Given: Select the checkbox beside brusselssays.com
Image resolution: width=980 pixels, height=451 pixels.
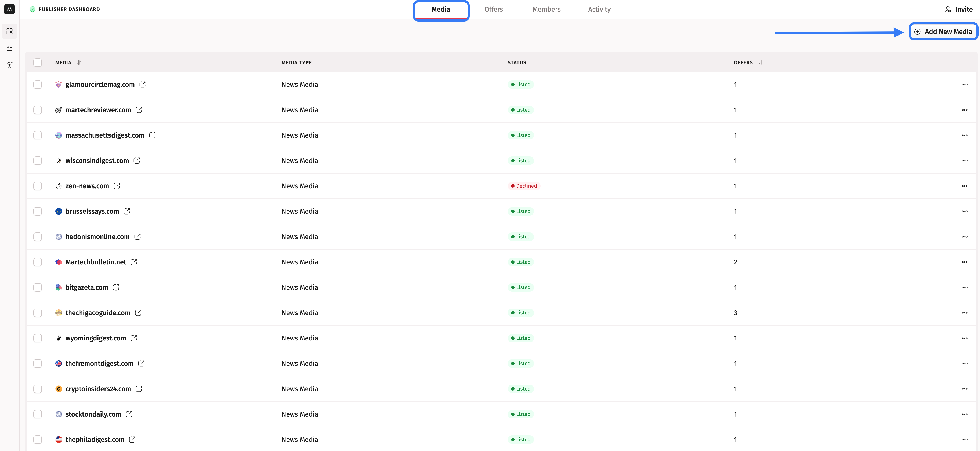Looking at the screenshot, I should [x=38, y=211].
